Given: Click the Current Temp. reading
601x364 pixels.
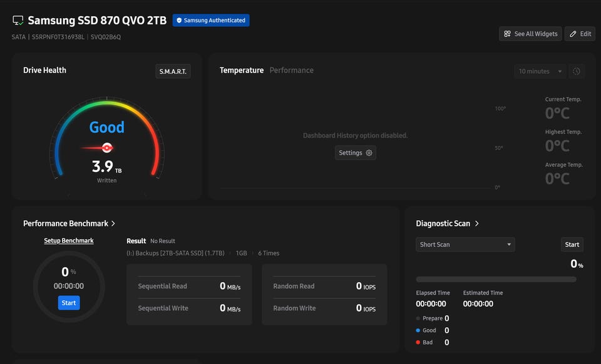Looking at the screenshot, I should [557, 113].
